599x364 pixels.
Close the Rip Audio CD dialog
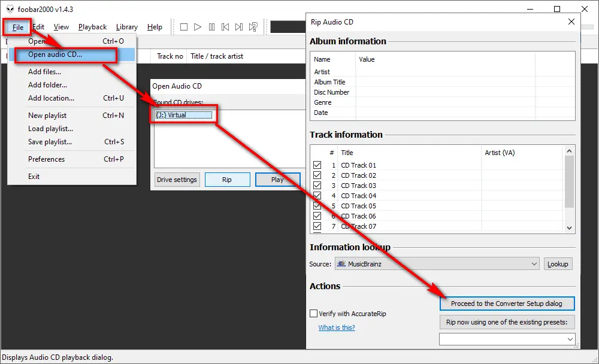coord(571,22)
